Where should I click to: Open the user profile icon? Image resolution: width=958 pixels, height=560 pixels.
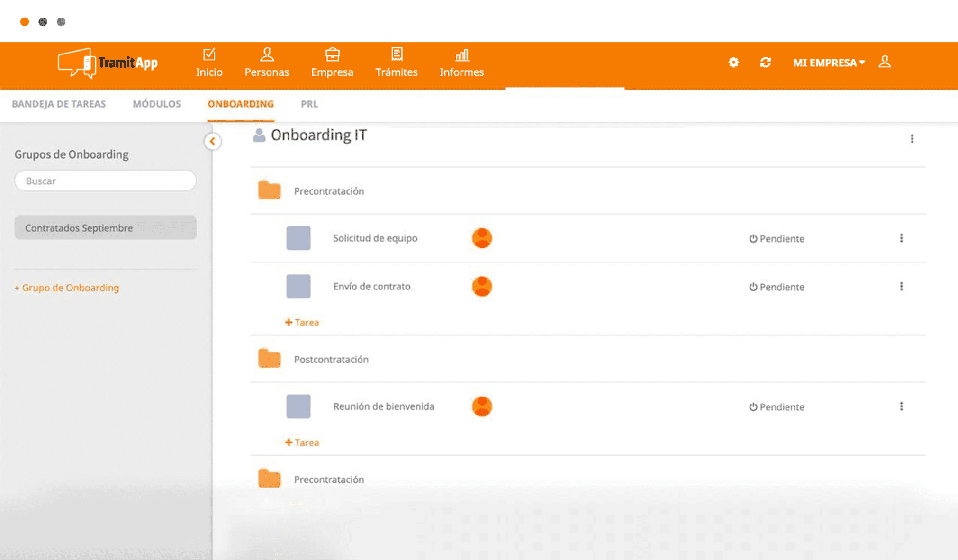pyautogui.click(x=885, y=62)
